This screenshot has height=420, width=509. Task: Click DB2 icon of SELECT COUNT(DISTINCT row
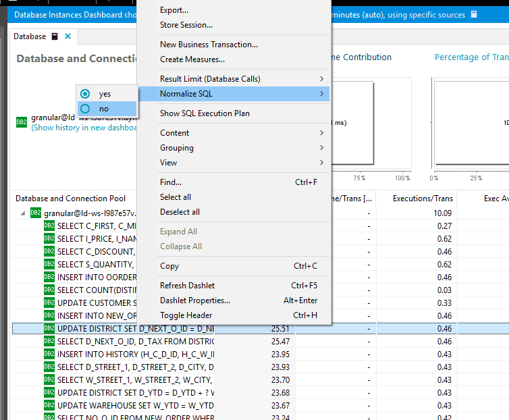pos(49,290)
